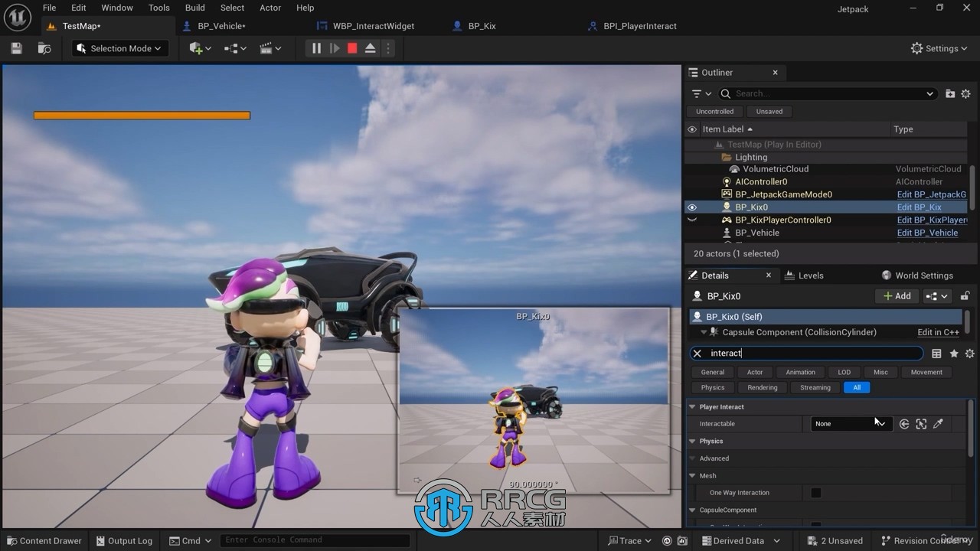Screen dimensions: 980x551
Task: Open the play options three-dot menu
Action: [388, 48]
